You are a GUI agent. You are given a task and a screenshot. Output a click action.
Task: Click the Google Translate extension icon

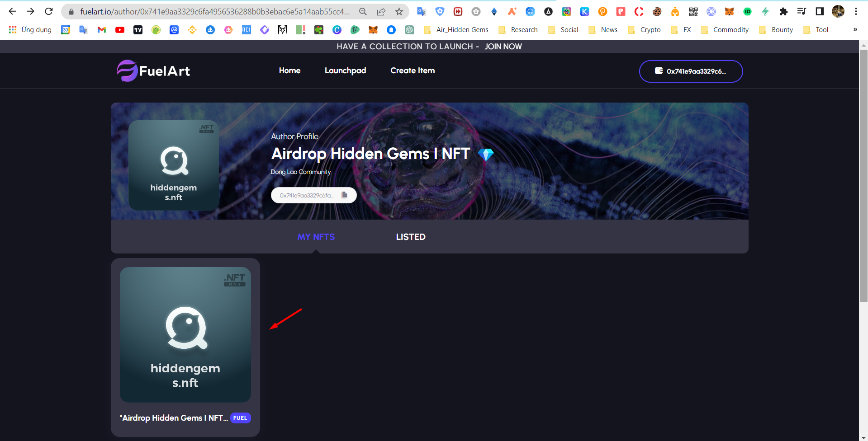point(422,12)
